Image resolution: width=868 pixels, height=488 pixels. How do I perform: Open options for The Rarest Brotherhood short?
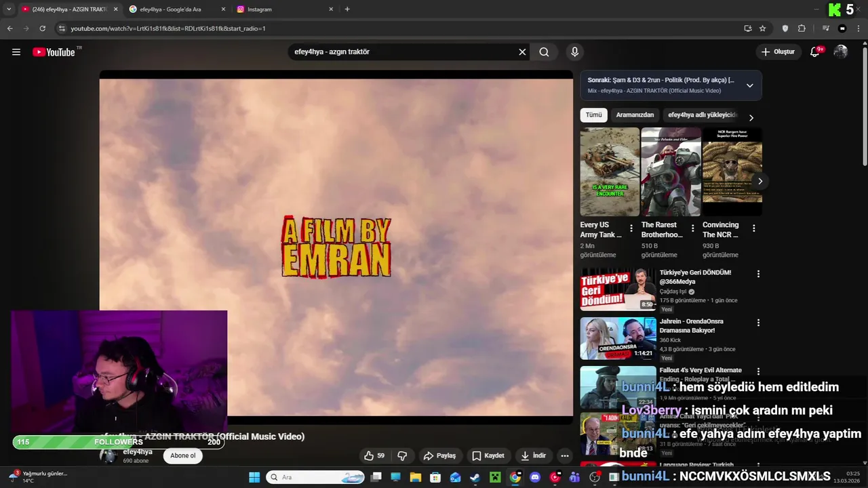(692, 228)
